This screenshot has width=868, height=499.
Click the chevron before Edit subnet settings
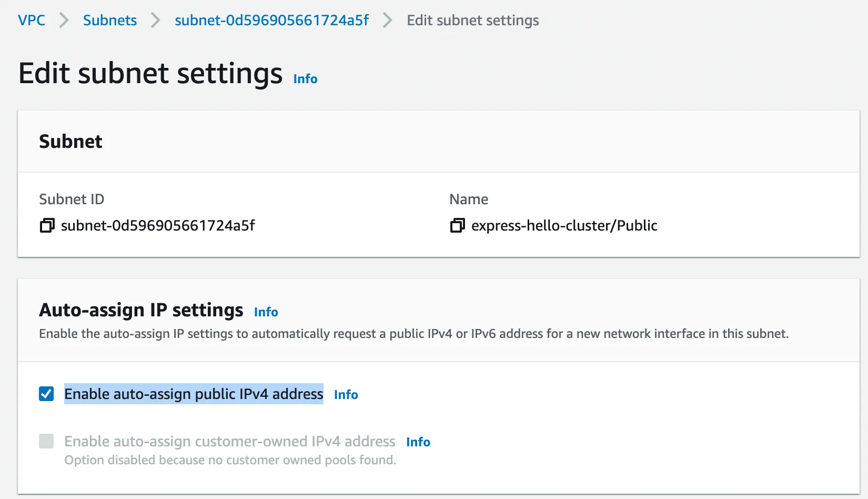[388, 21]
